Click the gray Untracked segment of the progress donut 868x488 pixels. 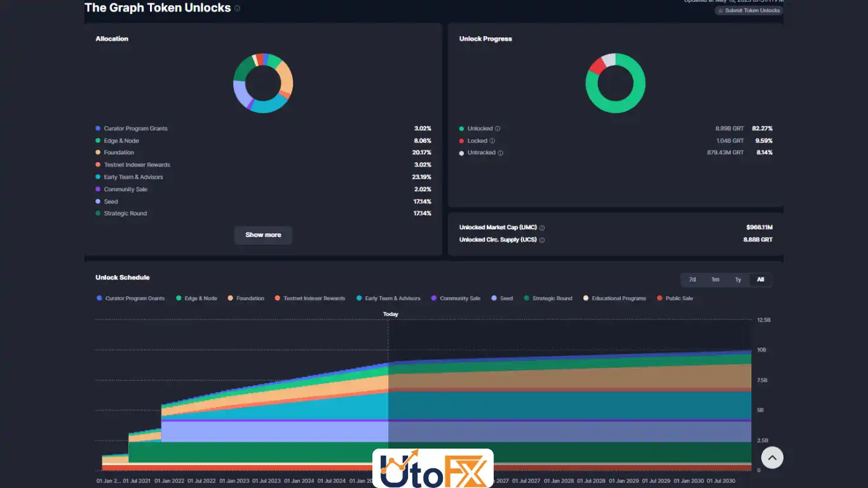point(608,60)
